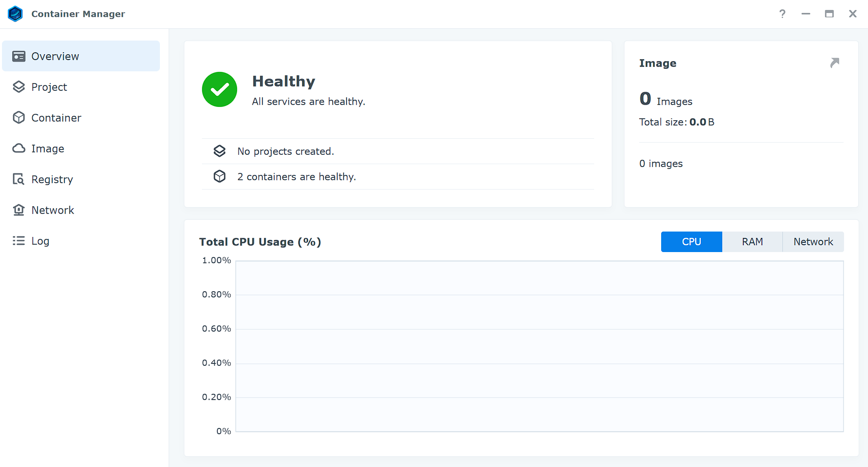Image resolution: width=868 pixels, height=467 pixels.
Task: Click the '0 images' link in Image card
Action: pyautogui.click(x=661, y=163)
